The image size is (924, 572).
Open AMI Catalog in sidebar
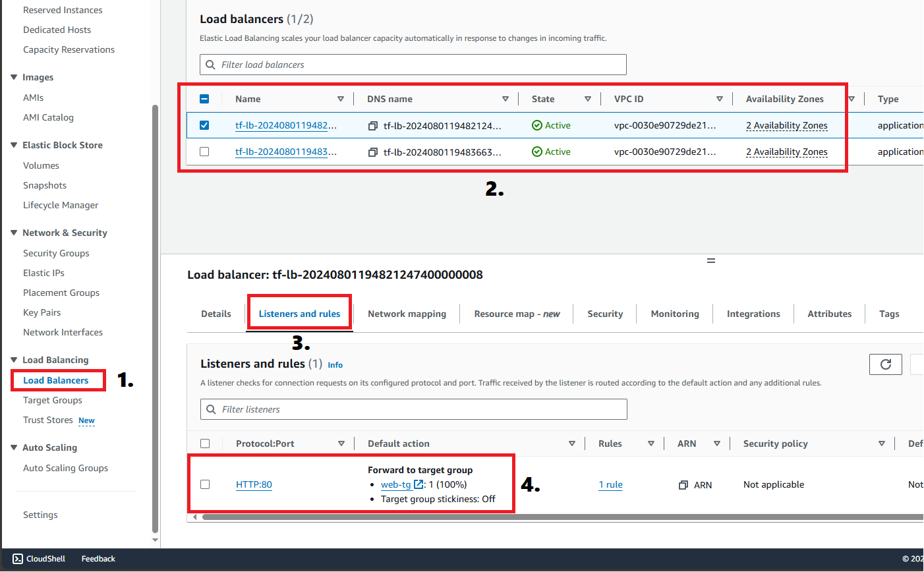coord(48,117)
